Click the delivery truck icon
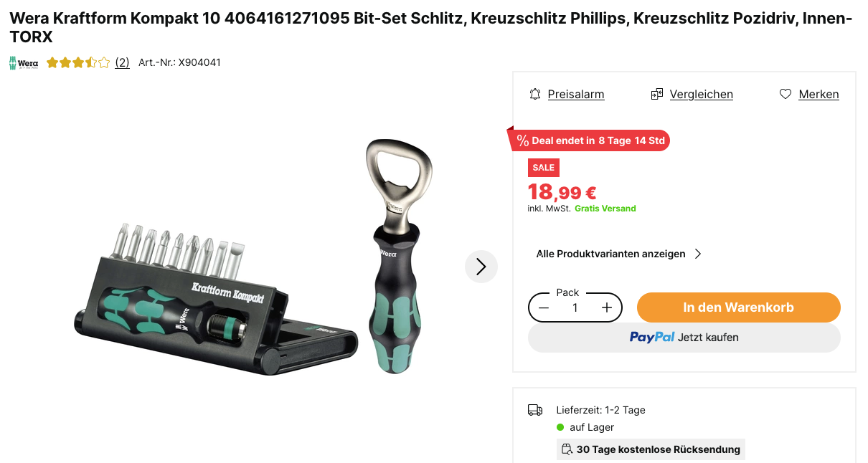The height and width of the screenshot is (463, 868). pyautogui.click(x=535, y=410)
